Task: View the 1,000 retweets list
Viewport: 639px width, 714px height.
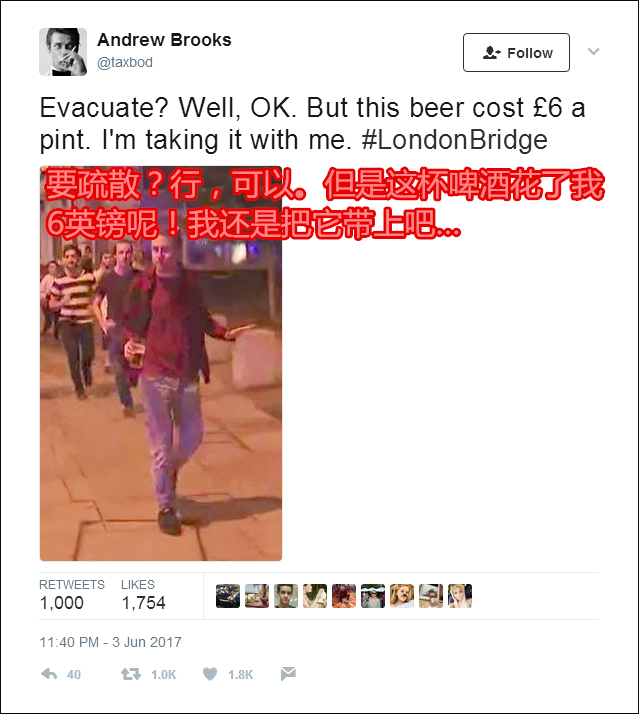Action: 72,595
